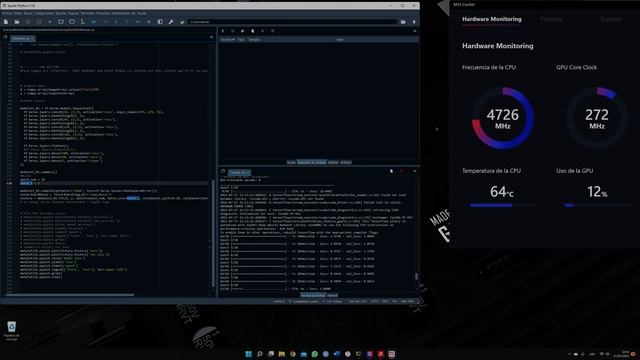Click the New file icon in Spyder toolbar
Viewport: 640px width, 360px height.
point(6,22)
